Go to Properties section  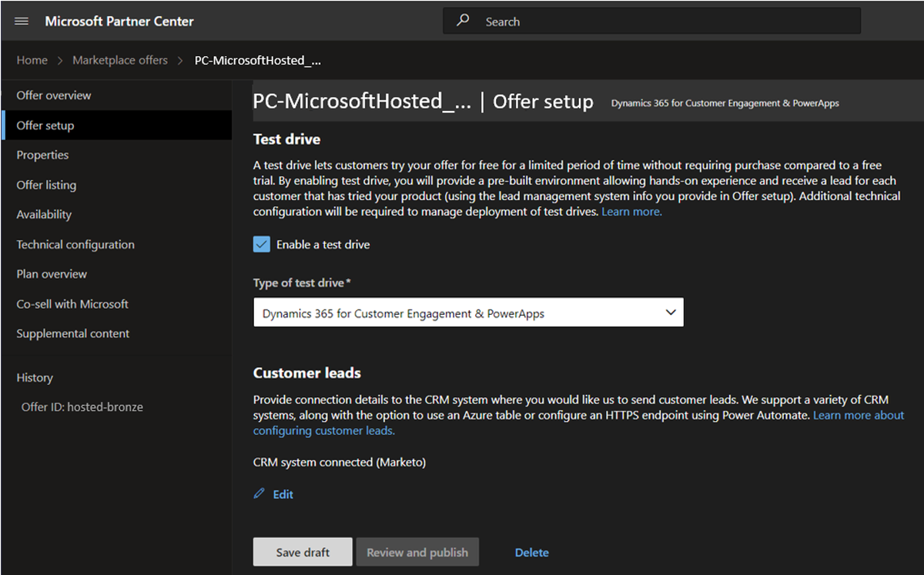42,155
